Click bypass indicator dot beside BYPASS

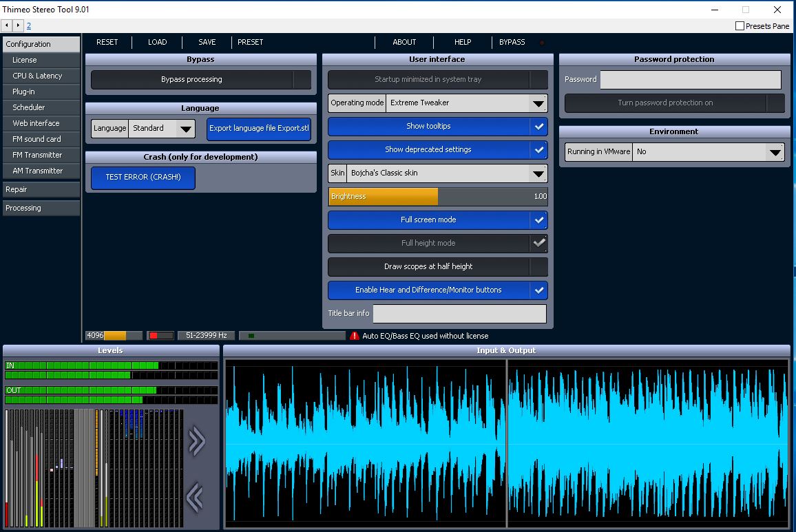pyautogui.click(x=542, y=43)
